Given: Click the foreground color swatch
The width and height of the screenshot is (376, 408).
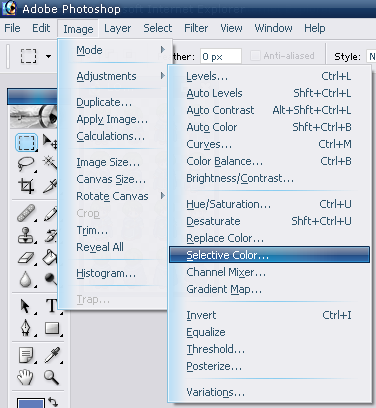Looking at the screenshot, I should click(x=31, y=403).
